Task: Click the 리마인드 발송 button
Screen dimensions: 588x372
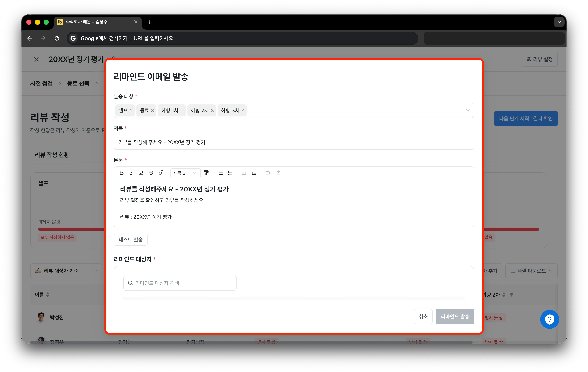Action: point(455,316)
